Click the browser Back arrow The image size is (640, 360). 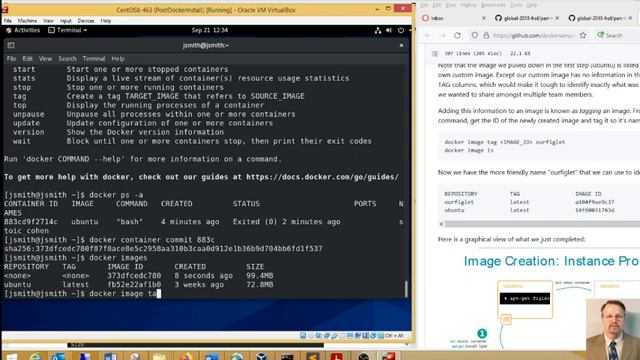(x=428, y=36)
